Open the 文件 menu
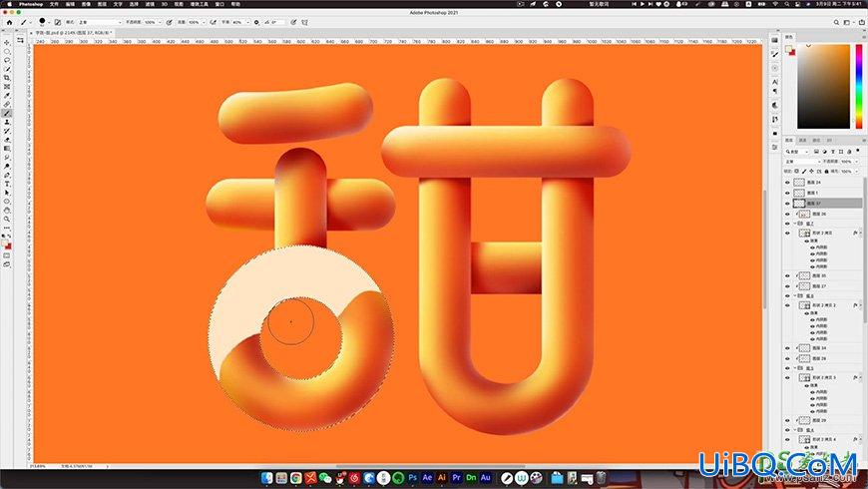 (x=54, y=4)
